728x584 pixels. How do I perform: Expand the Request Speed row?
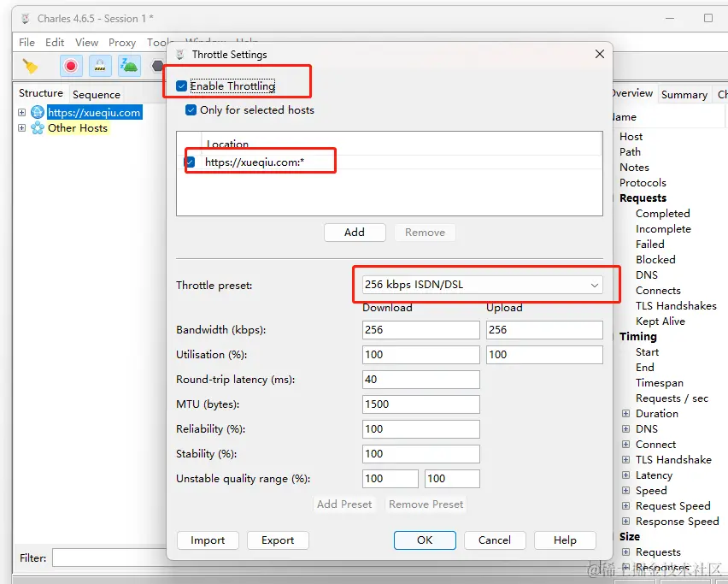(625, 505)
